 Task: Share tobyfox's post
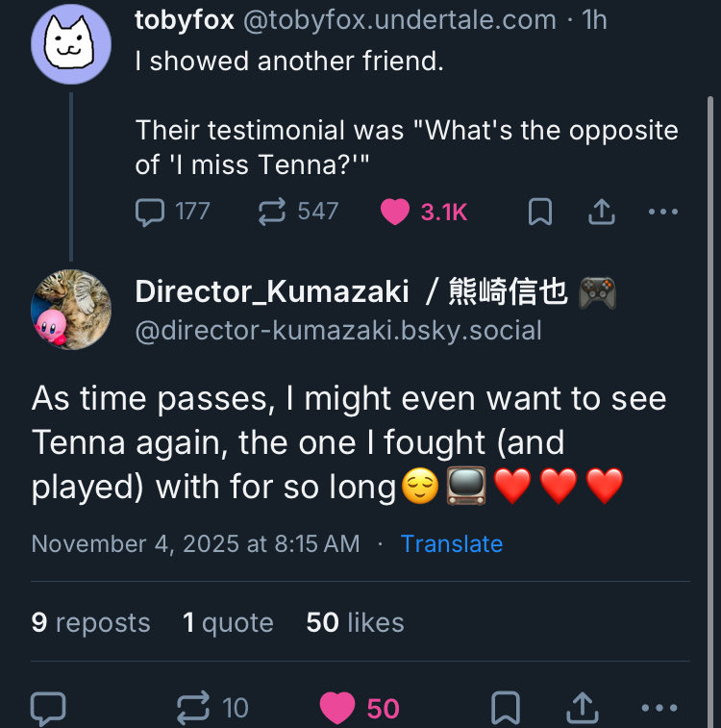click(x=601, y=212)
